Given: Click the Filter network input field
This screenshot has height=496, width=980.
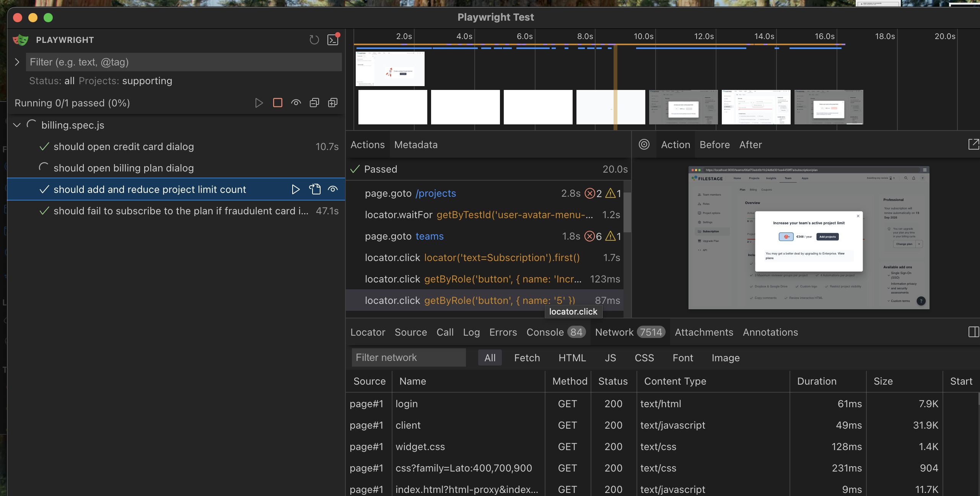Looking at the screenshot, I should click(x=409, y=357).
